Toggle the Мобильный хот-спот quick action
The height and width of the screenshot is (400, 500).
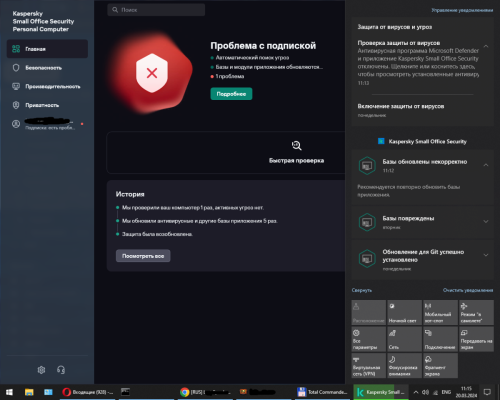click(440, 312)
